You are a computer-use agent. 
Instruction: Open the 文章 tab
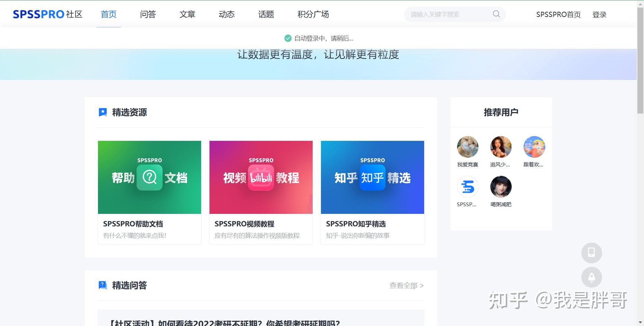[187, 14]
